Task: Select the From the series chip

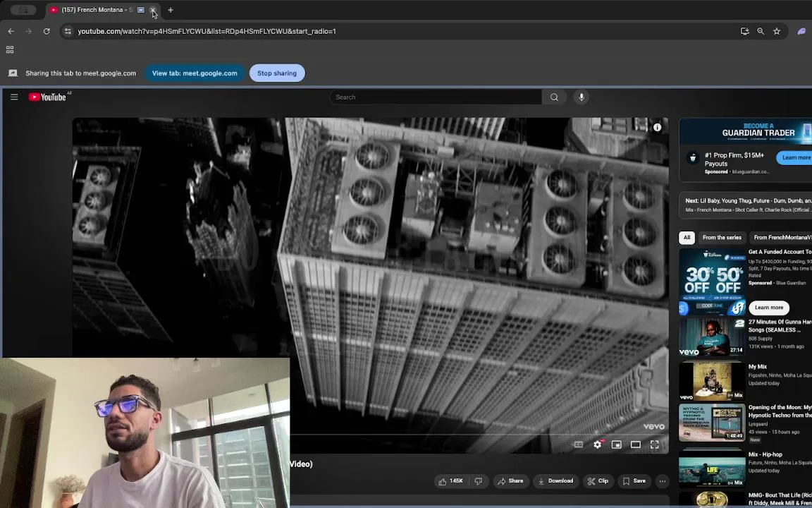Action: point(722,237)
